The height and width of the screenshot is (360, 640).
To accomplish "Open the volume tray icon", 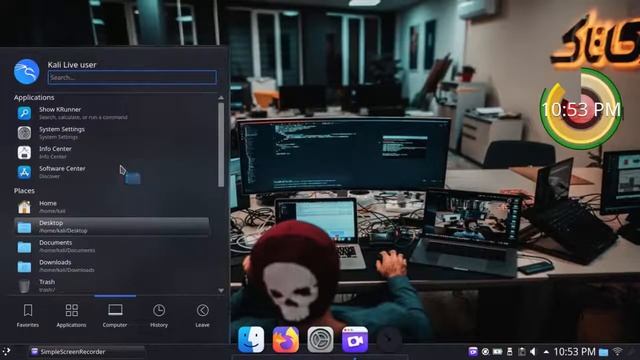I will 533,351.
